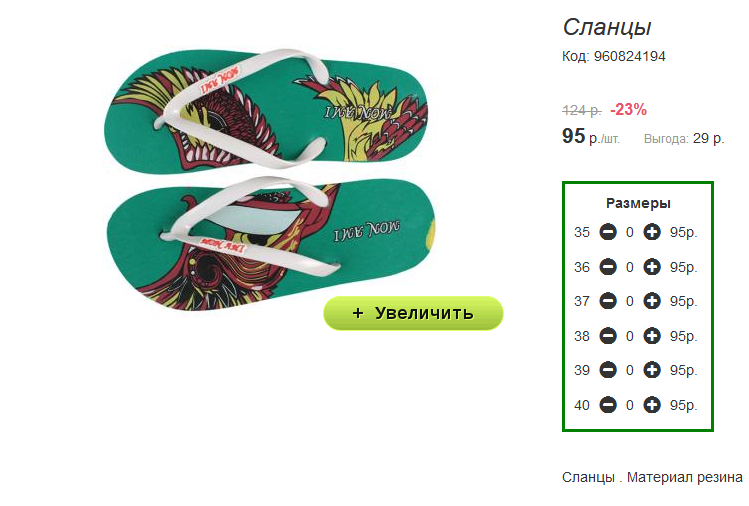Open the flip-flops product photo
This screenshot has height=506, width=749.
click(x=270, y=179)
